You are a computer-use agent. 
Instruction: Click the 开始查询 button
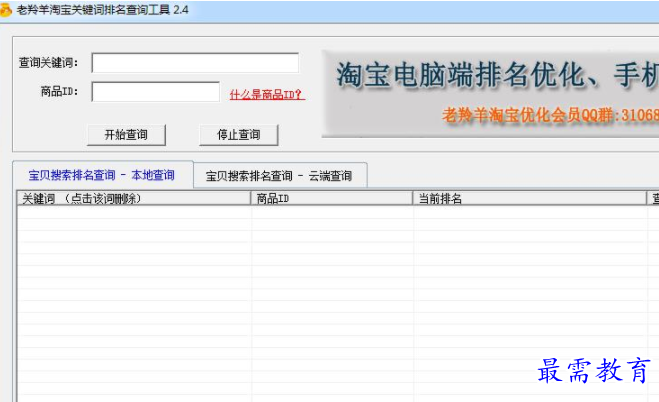(127, 135)
